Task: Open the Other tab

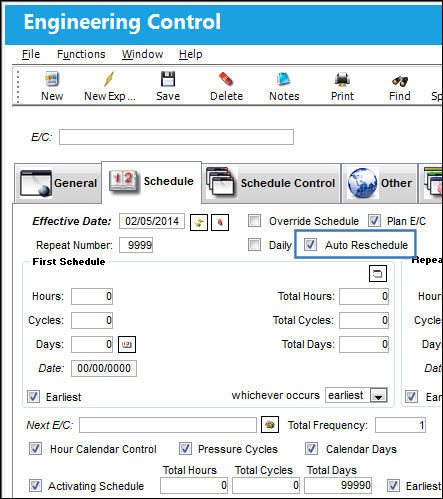Action: tap(380, 183)
